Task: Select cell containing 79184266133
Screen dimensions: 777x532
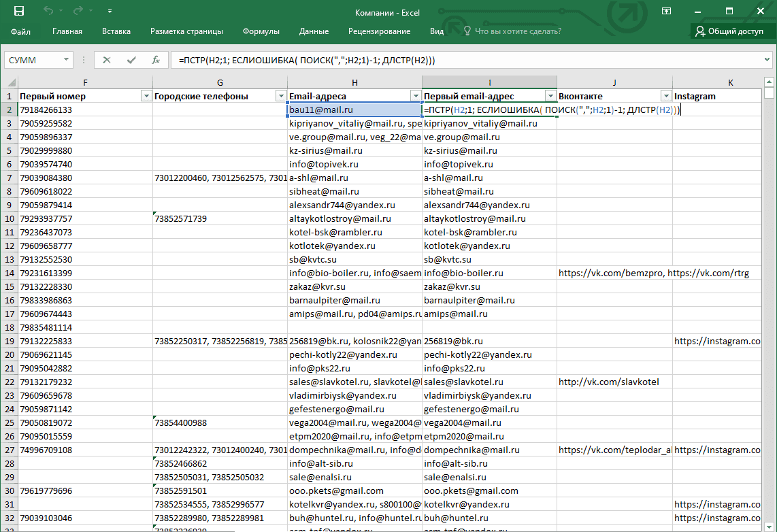Action: coord(85,110)
